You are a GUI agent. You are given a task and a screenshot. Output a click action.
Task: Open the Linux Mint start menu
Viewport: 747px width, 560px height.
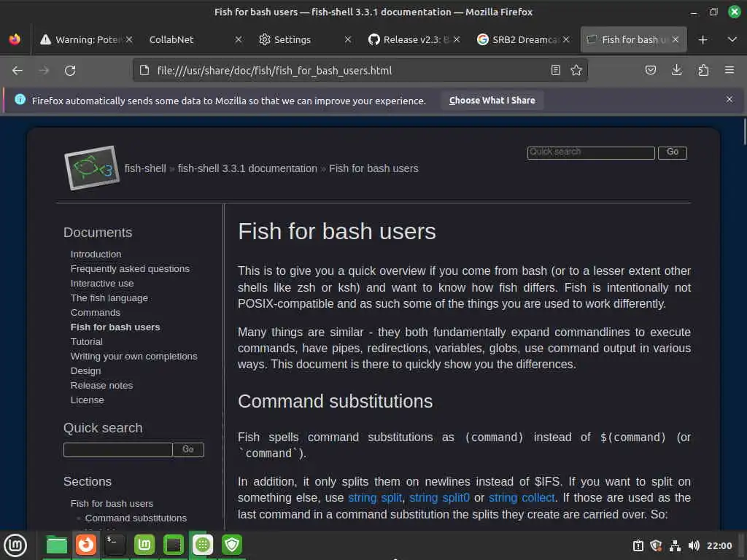coord(15,545)
